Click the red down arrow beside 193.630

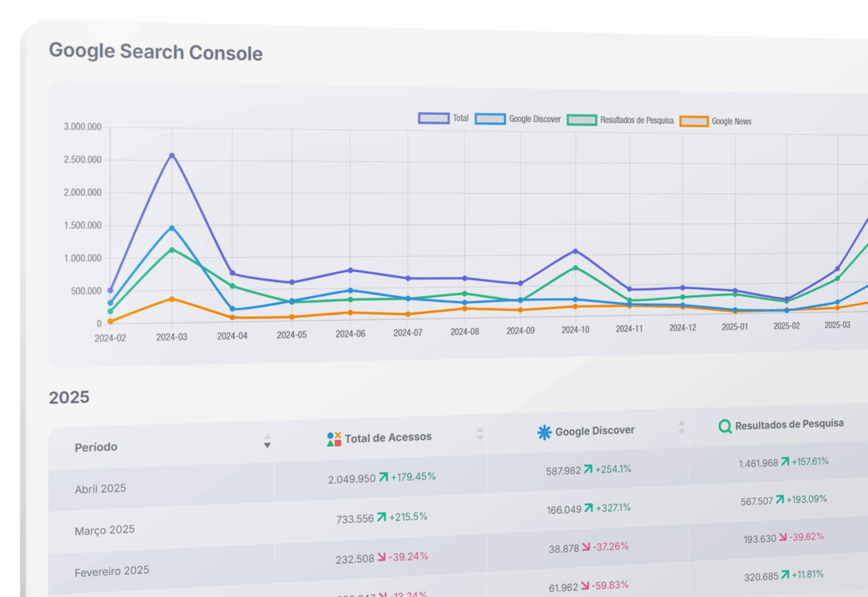783,537
